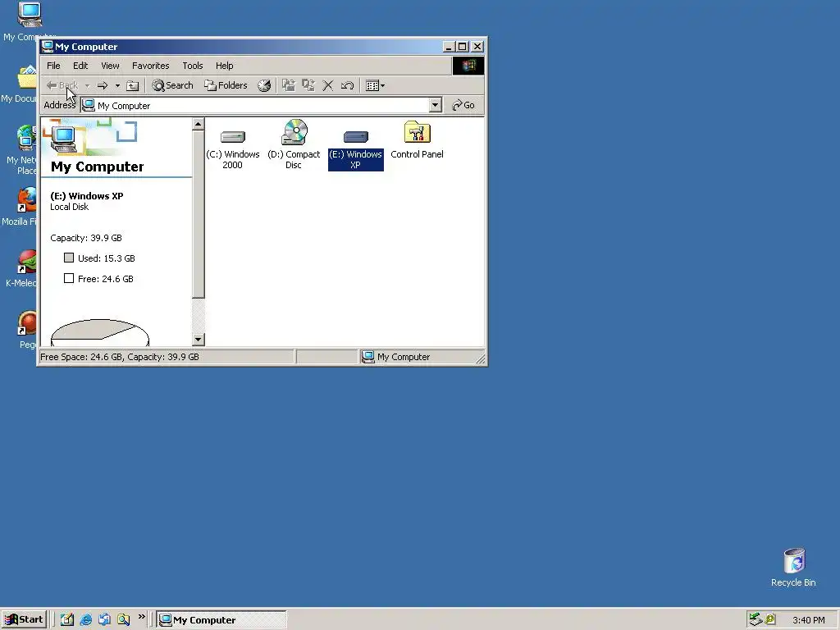
Task: Select the Recycle Bin desktop icon
Action: coord(793,568)
